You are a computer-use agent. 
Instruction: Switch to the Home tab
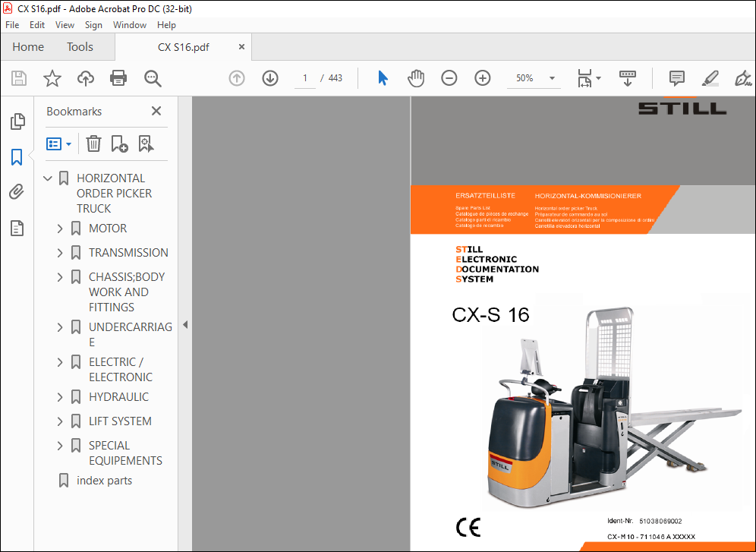pyautogui.click(x=28, y=47)
